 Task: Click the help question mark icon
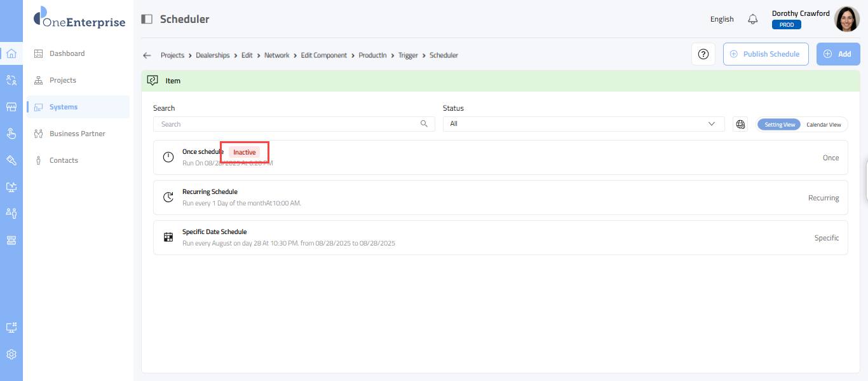click(x=703, y=54)
